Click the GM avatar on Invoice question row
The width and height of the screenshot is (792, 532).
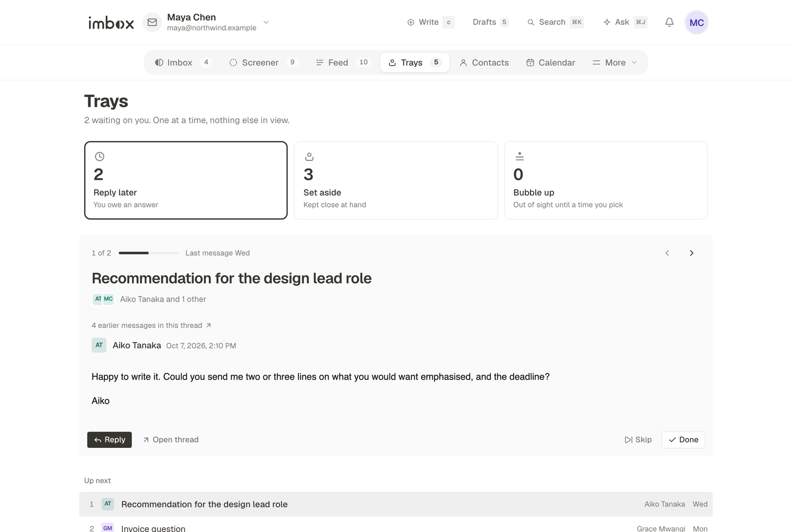[x=107, y=528]
